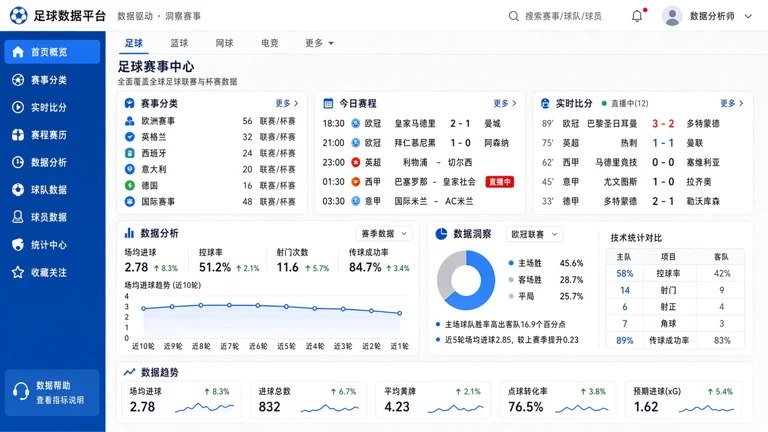768x432 pixels.
Task: Open 赛程赛历 in the sidebar
Action: coord(52,135)
